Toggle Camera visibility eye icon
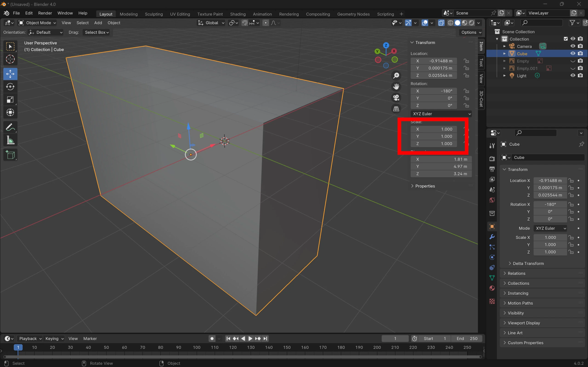This screenshot has height=367, width=588. point(573,46)
